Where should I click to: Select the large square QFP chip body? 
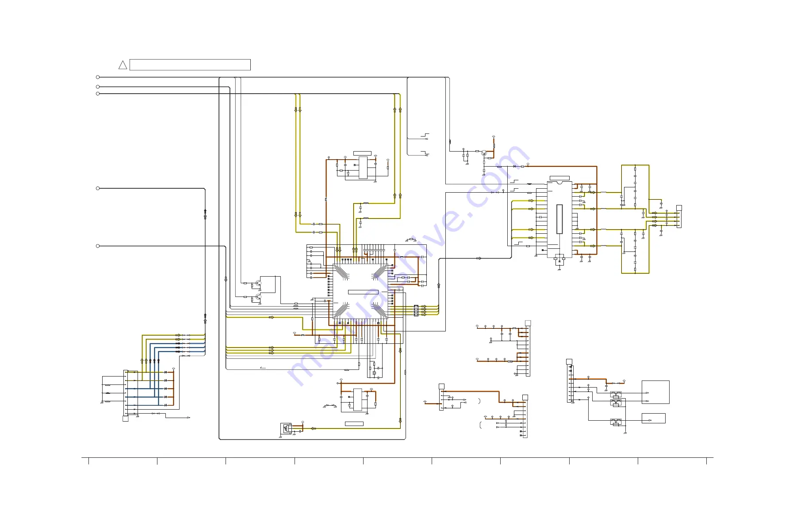[x=360, y=292]
